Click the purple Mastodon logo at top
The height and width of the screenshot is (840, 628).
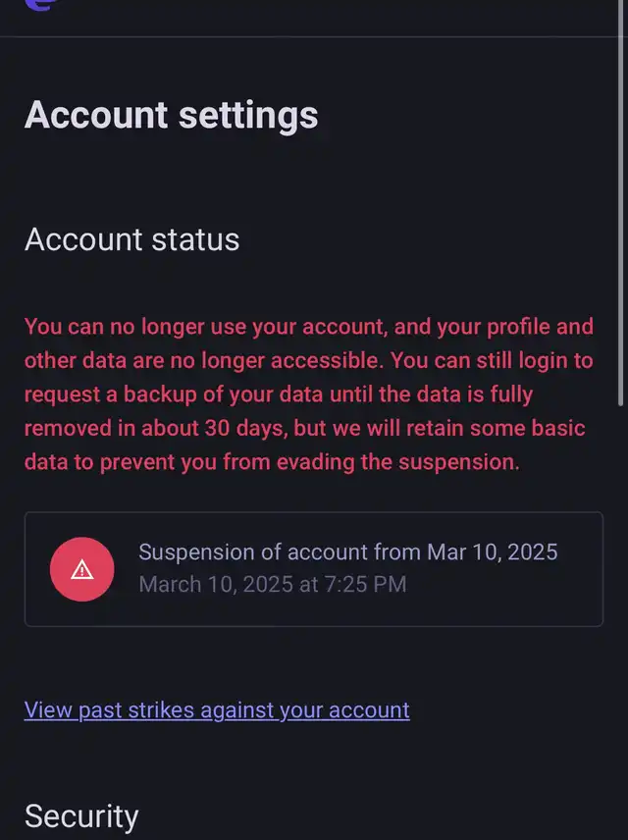coord(41,4)
